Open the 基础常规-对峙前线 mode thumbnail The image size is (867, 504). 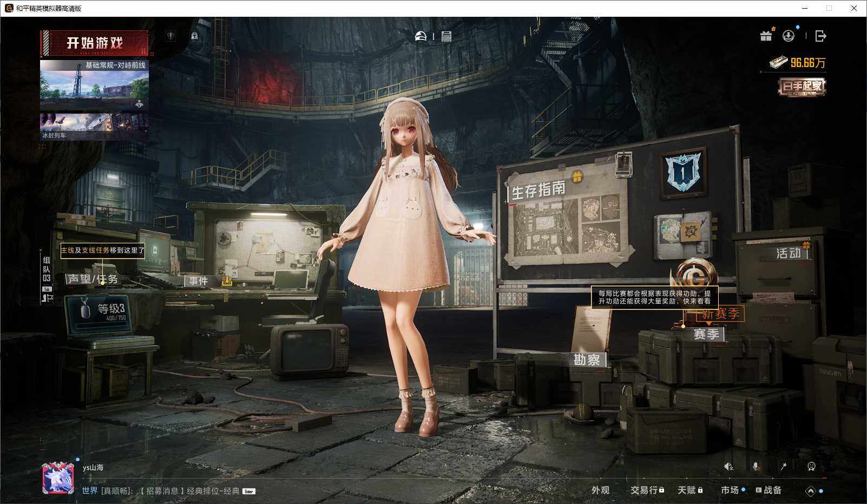coord(94,85)
